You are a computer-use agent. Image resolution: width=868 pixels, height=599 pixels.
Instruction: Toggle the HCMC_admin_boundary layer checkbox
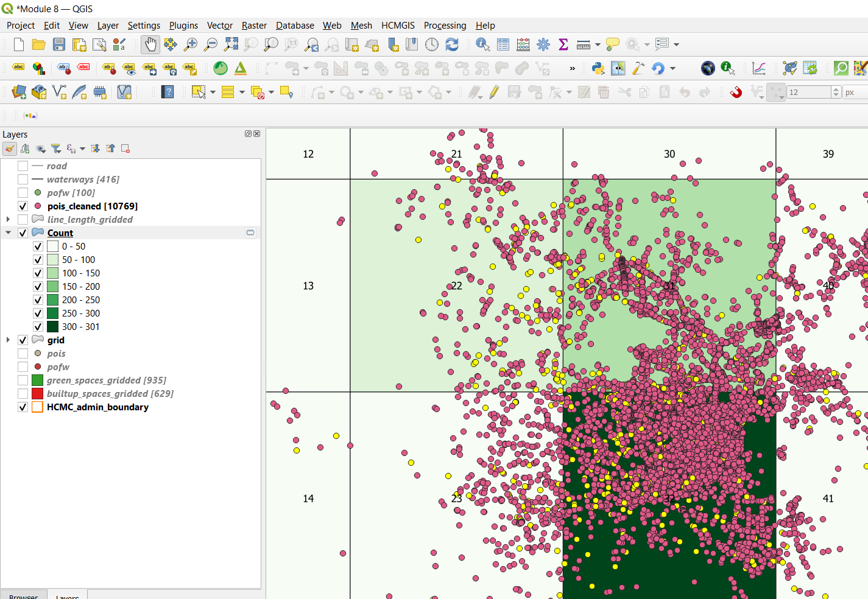(23, 407)
